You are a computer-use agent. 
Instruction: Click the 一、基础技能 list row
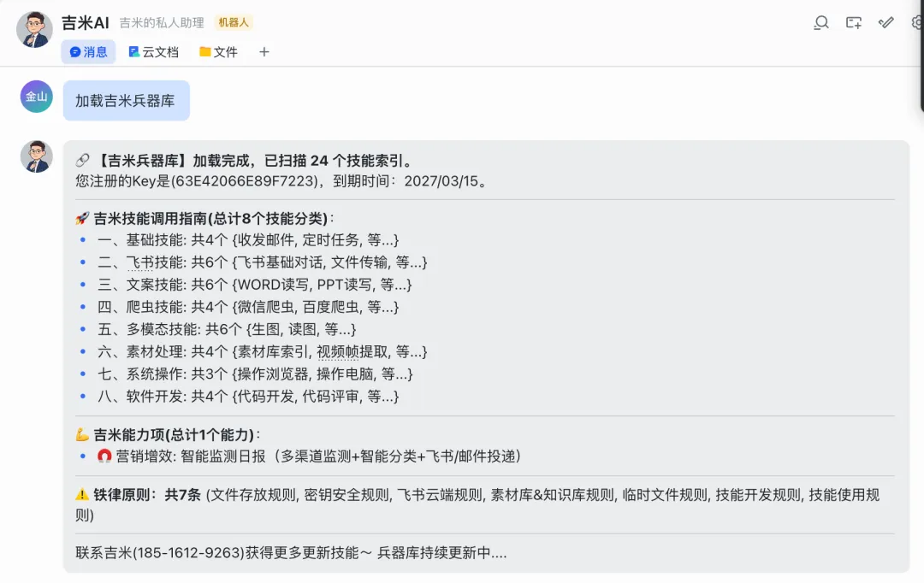pos(248,240)
